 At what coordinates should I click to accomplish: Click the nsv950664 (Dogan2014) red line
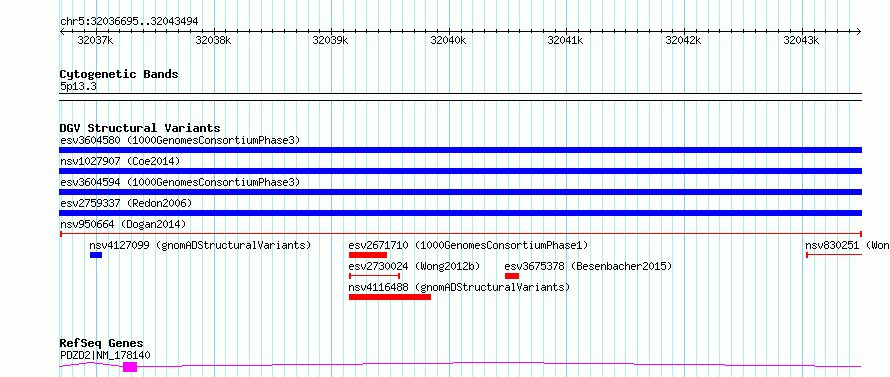[x=460, y=234]
